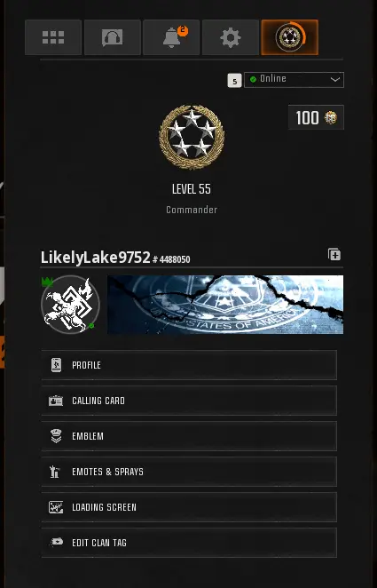Viewport: 377px width, 588px height.
Task: Click the five-star Commander rank icon
Action: point(192,137)
